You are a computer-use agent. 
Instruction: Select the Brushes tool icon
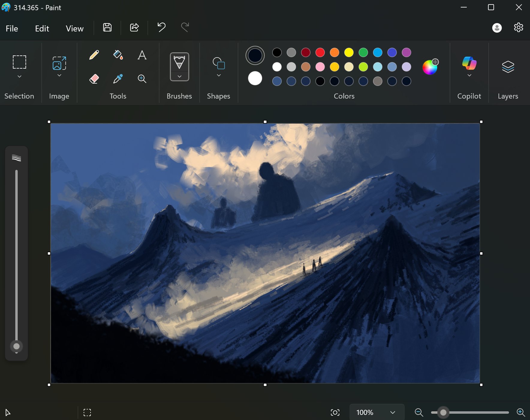click(x=179, y=62)
